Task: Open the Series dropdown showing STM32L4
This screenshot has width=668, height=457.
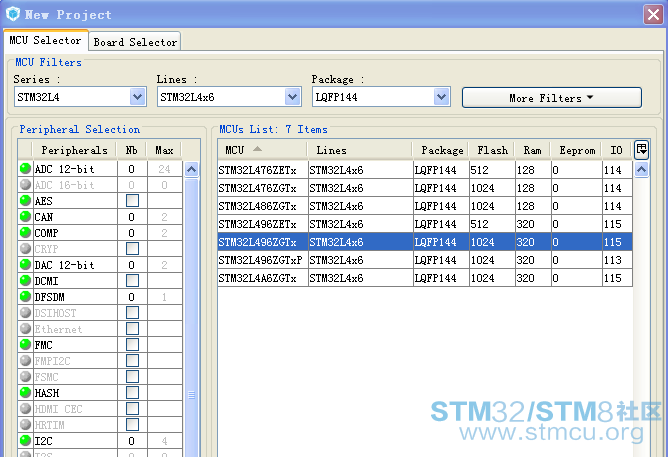Action: coord(80,97)
